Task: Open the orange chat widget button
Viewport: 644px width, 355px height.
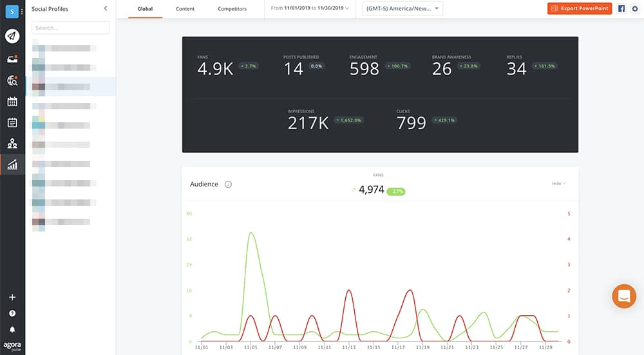Action: pos(623,296)
